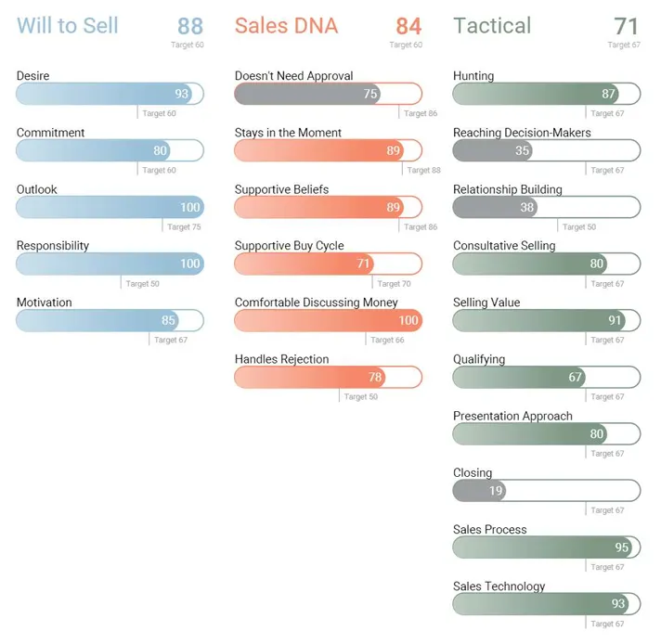Click the gray Doesn't Need Approval bar
Viewport: 661px width, 644px height.
click(328, 94)
